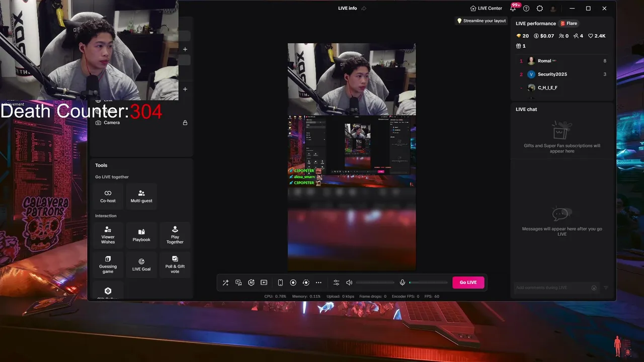
Task: Open the media and music tool icon
Action: [238, 283]
